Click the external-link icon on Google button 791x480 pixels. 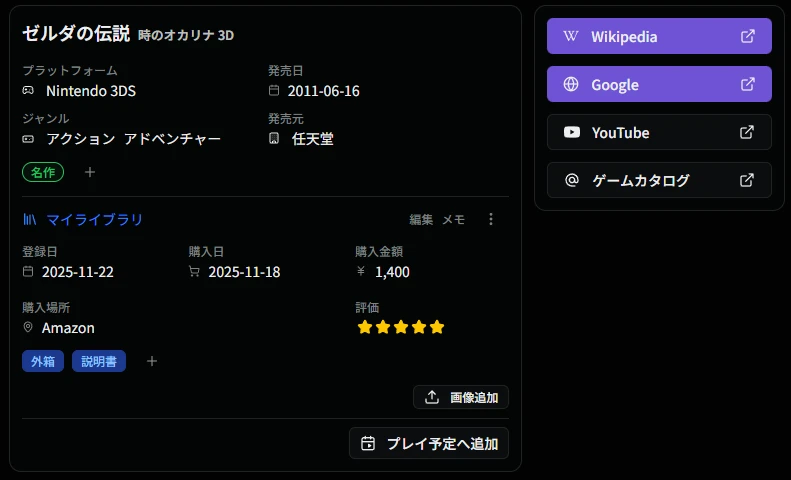[x=748, y=84]
